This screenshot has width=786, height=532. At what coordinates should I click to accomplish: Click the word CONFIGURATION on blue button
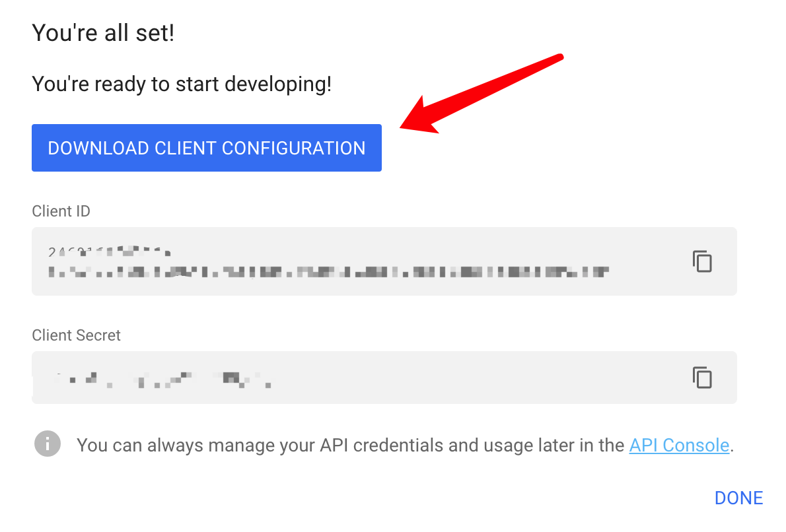coord(294,149)
